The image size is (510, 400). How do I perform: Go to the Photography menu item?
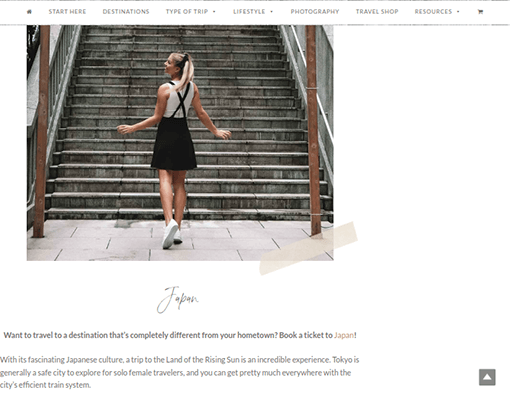point(315,12)
